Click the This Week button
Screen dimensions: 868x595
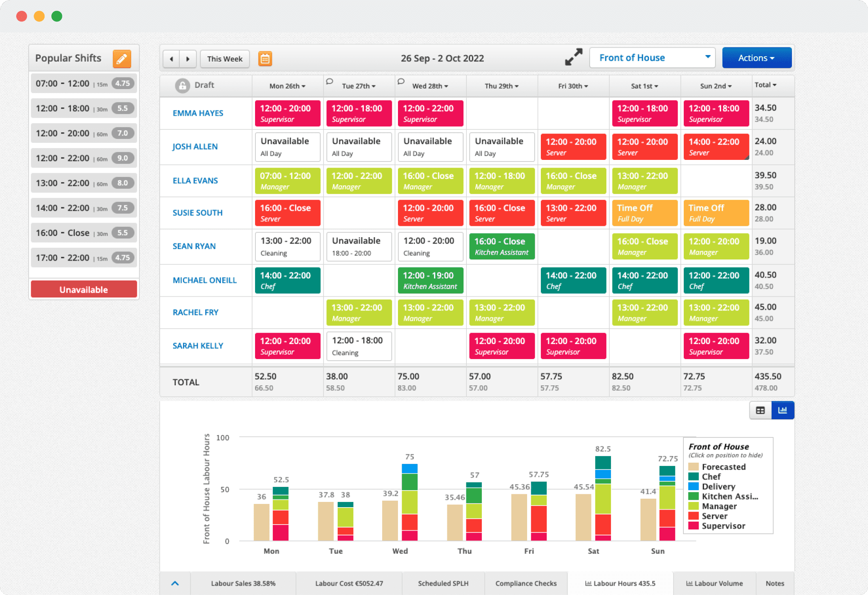224,58
